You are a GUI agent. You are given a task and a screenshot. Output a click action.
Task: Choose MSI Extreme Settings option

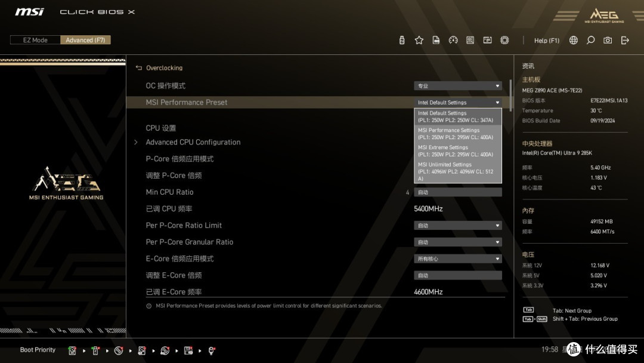pos(458,151)
